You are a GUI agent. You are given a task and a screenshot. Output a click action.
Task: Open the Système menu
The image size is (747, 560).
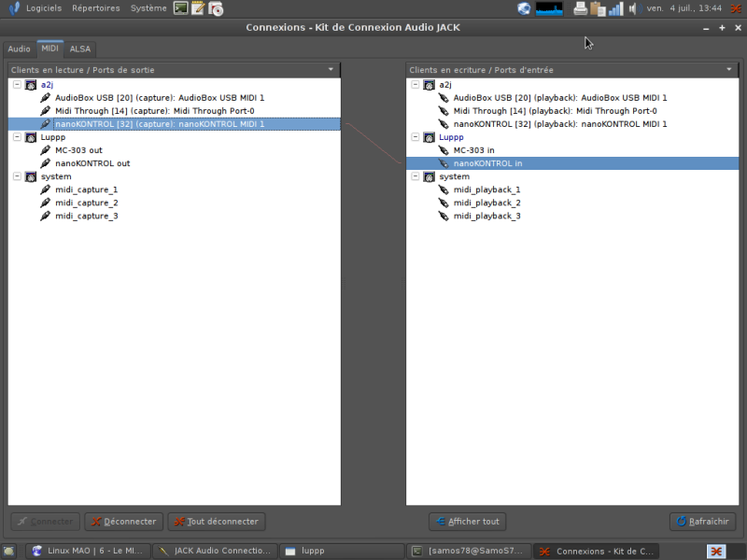point(148,8)
